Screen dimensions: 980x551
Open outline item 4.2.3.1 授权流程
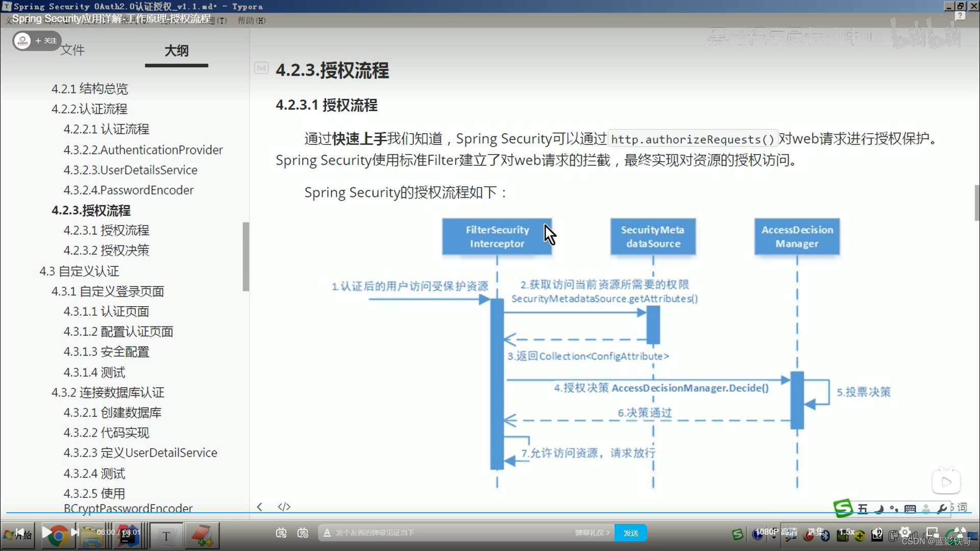point(106,231)
